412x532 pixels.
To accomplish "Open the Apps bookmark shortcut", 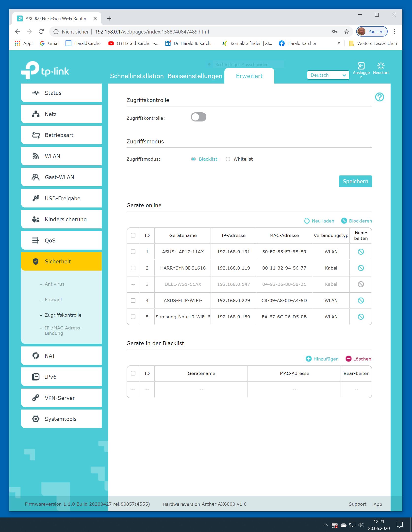I will tap(24, 43).
